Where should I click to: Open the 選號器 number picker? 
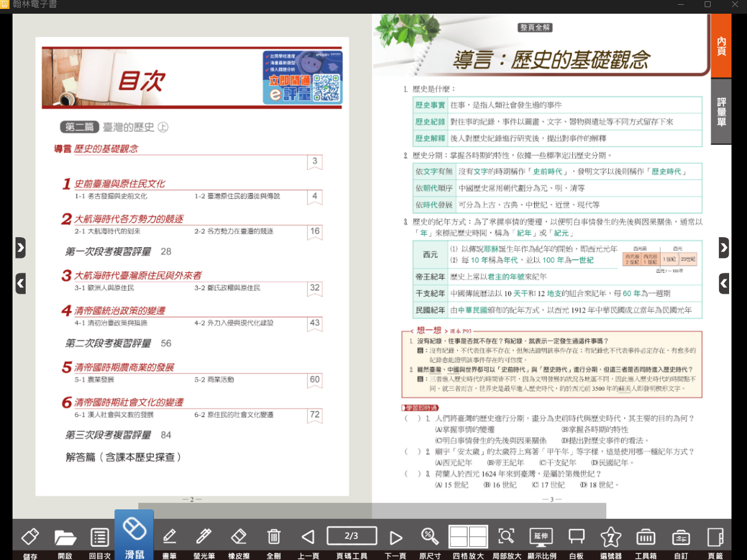(x=611, y=537)
